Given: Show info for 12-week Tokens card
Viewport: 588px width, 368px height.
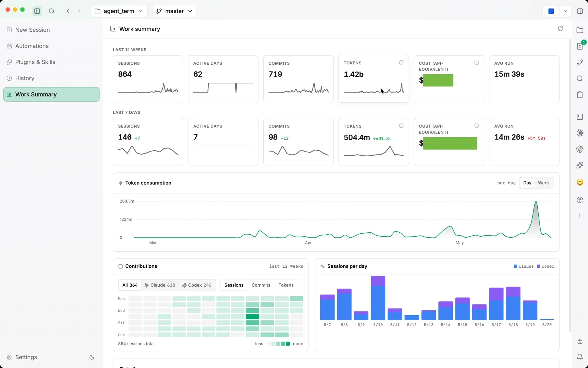Looking at the screenshot, I should click(x=401, y=62).
